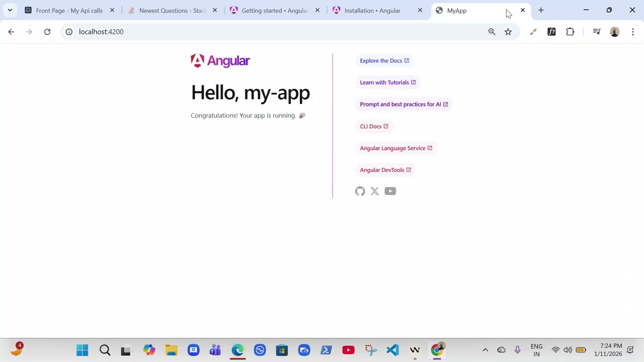The image size is (644, 362).
Task: Open PowerShell from the taskbar
Action: [x=326, y=350]
